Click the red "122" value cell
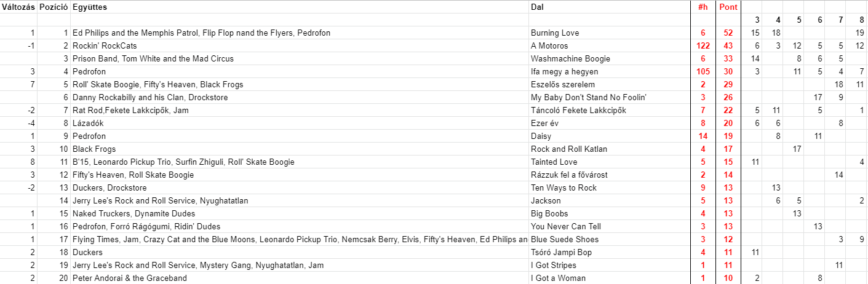Screen dimensions: 868x284 coord(703,45)
